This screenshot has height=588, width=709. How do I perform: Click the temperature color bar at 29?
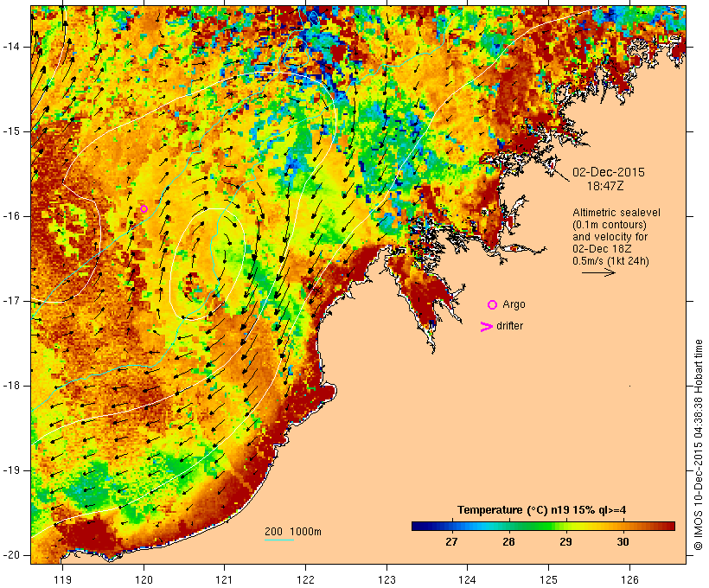[565, 526]
